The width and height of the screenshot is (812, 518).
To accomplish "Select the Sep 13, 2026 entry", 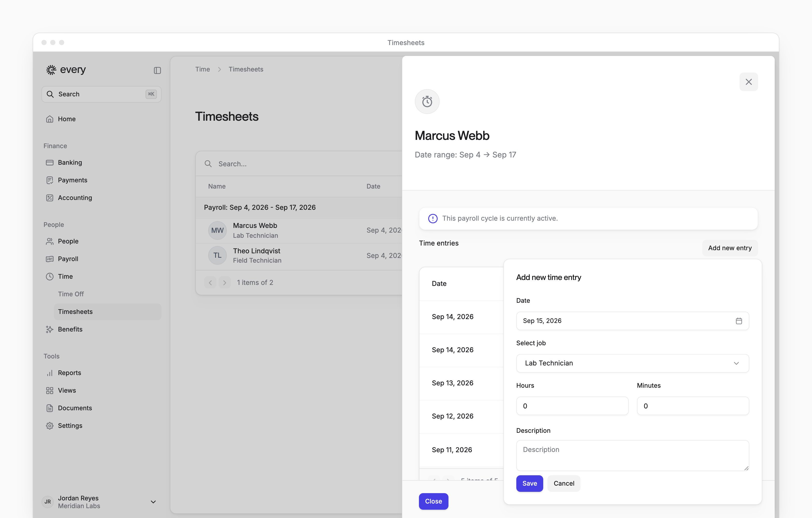I will (461, 383).
